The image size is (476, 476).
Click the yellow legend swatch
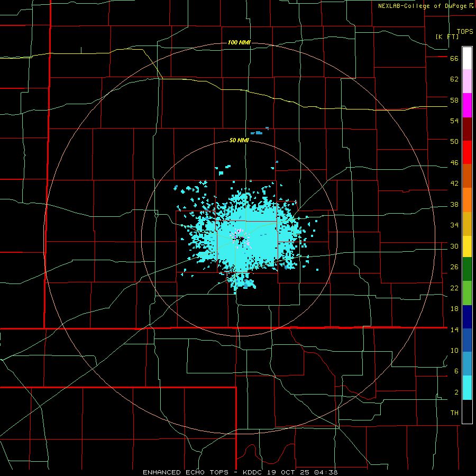point(467,246)
